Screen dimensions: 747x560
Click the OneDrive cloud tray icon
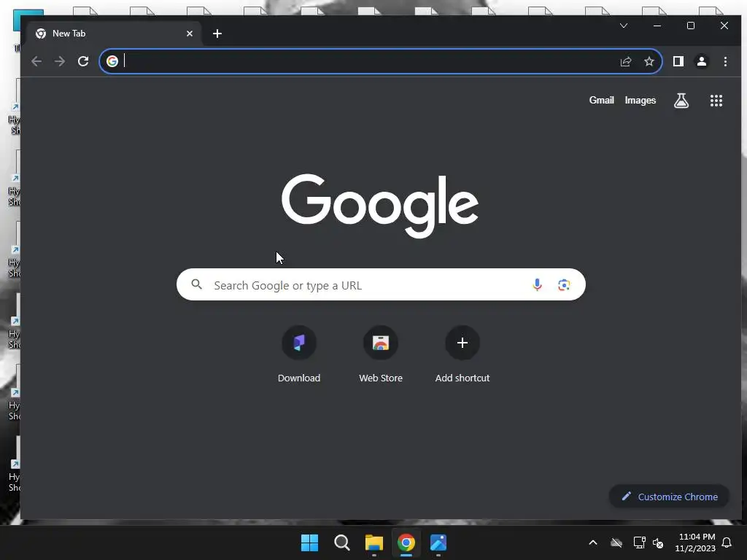tap(616, 542)
